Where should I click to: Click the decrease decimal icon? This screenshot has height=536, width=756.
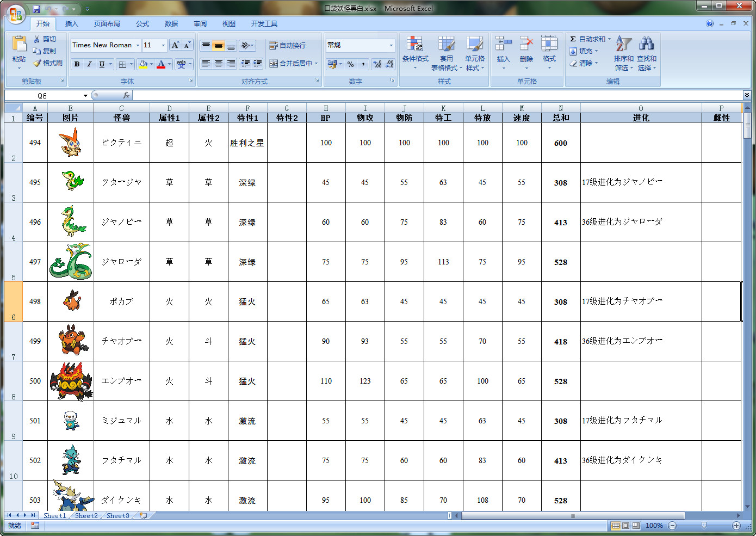(x=389, y=64)
